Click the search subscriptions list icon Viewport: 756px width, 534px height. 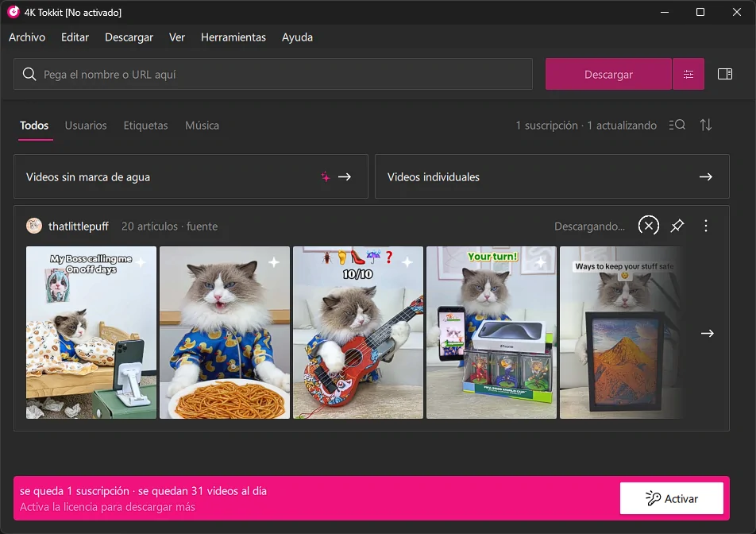[x=677, y=125]
